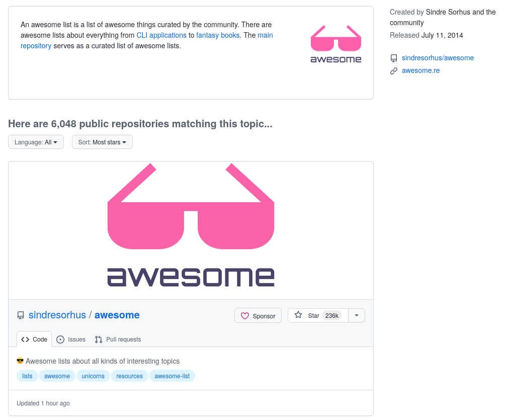509x420 pixels.
Task: Click the star icon to star repository
Action: (298, 315)
